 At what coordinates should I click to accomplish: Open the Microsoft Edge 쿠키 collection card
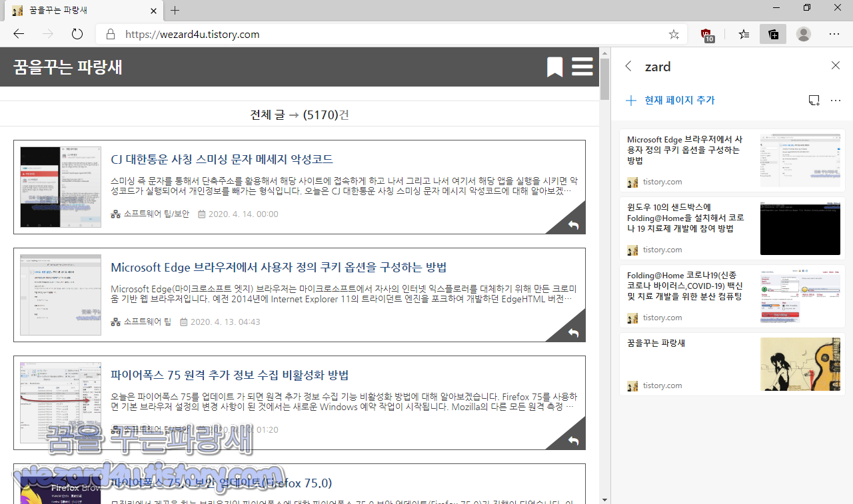click(732, 160)
